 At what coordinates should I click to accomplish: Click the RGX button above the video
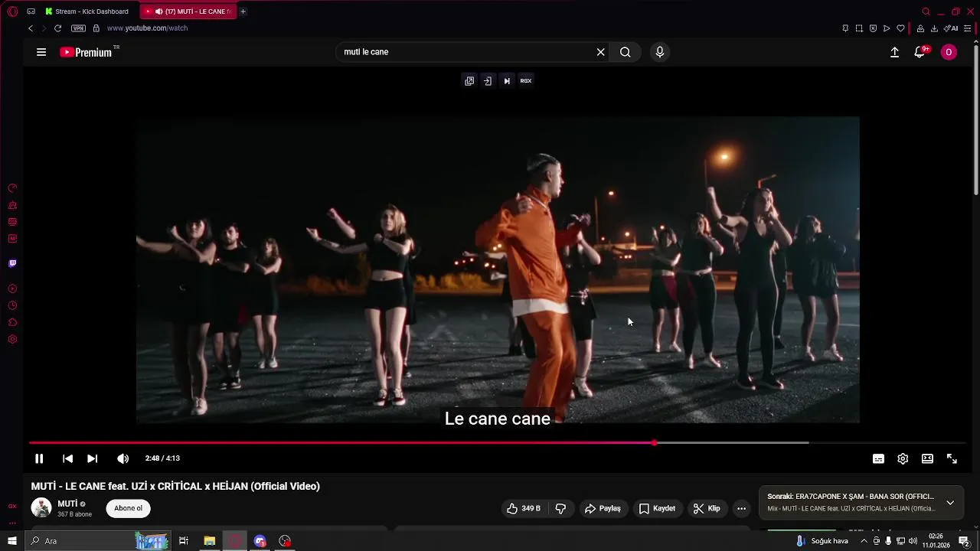pyautogui.click(x=526, y=80)
